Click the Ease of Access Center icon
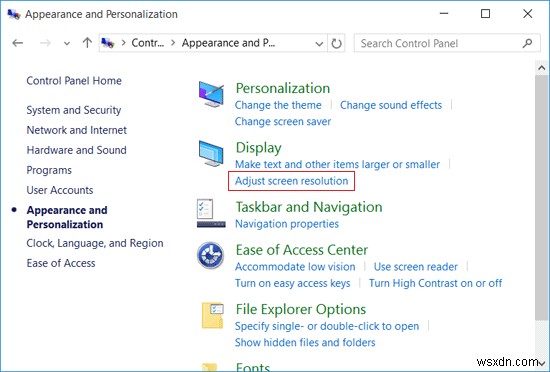 tap(210, 255)
